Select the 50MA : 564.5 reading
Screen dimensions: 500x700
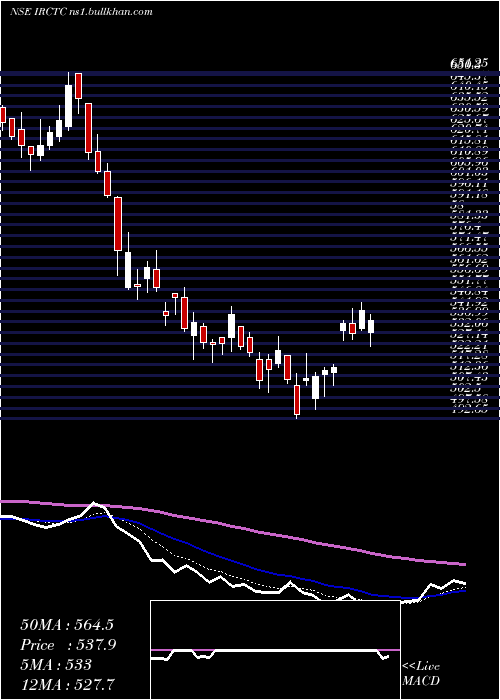point(67,625)
